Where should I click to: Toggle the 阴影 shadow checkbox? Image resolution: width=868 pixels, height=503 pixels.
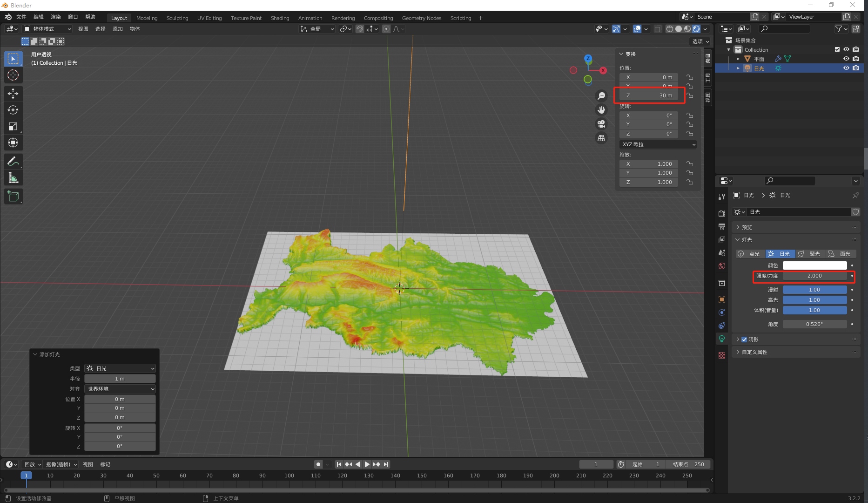(x=744, y=340)
